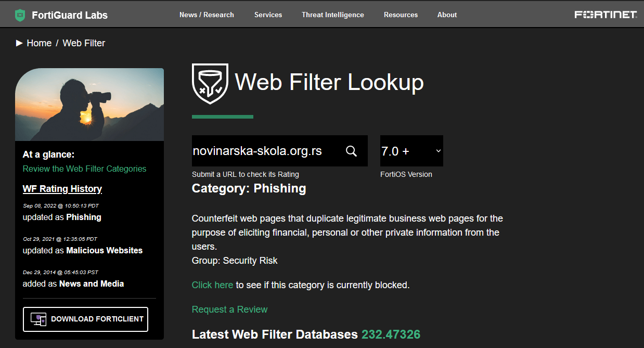
Task: Open the Request a Review link
Action: pos(230,310)
